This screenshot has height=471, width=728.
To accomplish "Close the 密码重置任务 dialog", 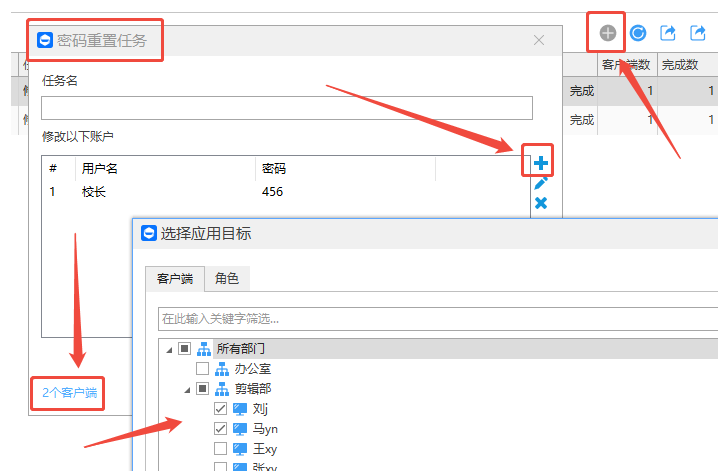I will click(539, 40).
